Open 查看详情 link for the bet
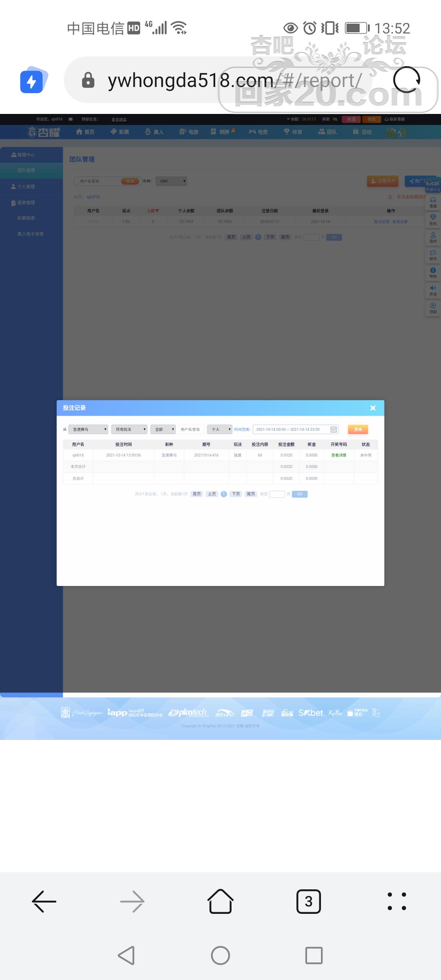The width and height of the screenshot is (441, 980). [339, 455]
